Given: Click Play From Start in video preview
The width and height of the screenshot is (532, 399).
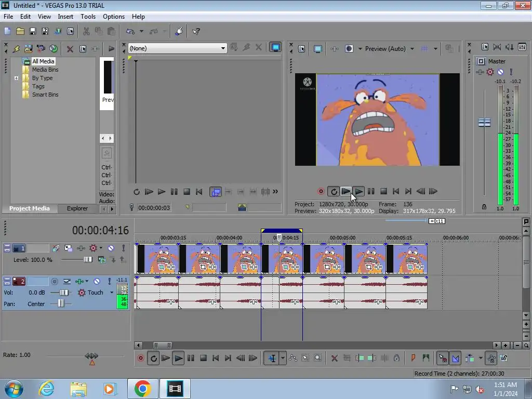Looking at the screenshot, I should [345, 191].
